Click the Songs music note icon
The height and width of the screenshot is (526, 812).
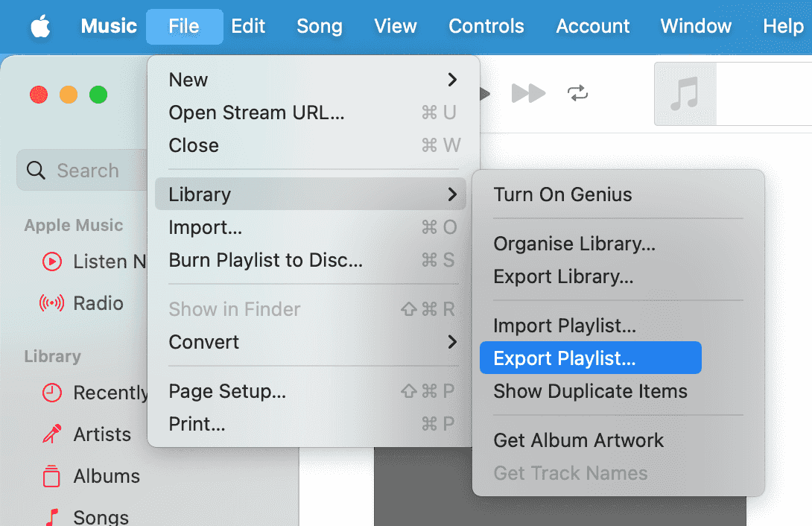(x=52, y=516)
